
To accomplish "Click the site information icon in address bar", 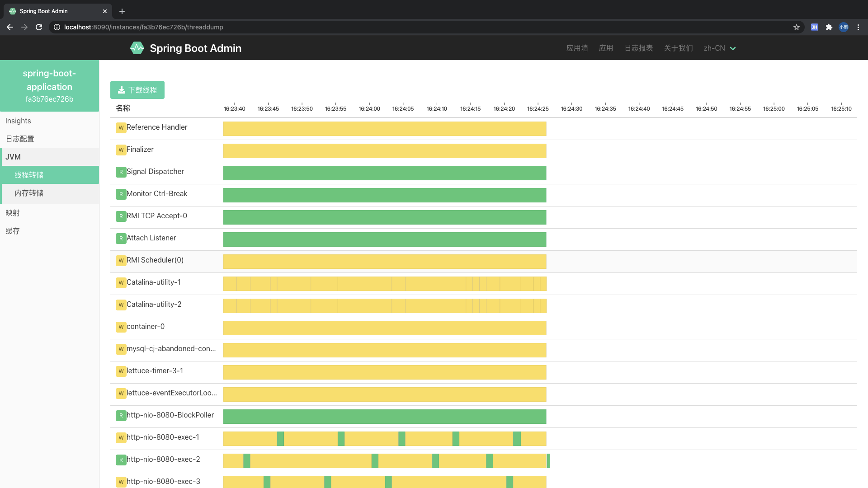I will click(x=57, y=27).
